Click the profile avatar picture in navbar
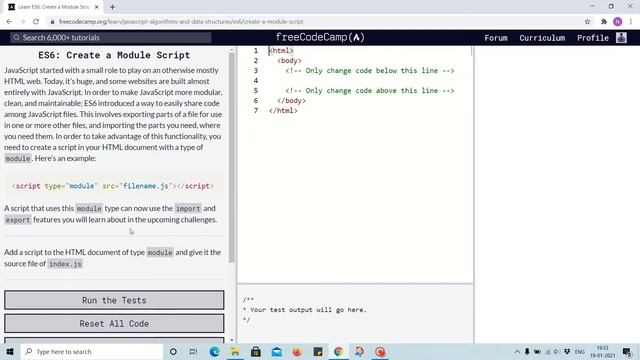640x360 pixels. tap(621, 38)
